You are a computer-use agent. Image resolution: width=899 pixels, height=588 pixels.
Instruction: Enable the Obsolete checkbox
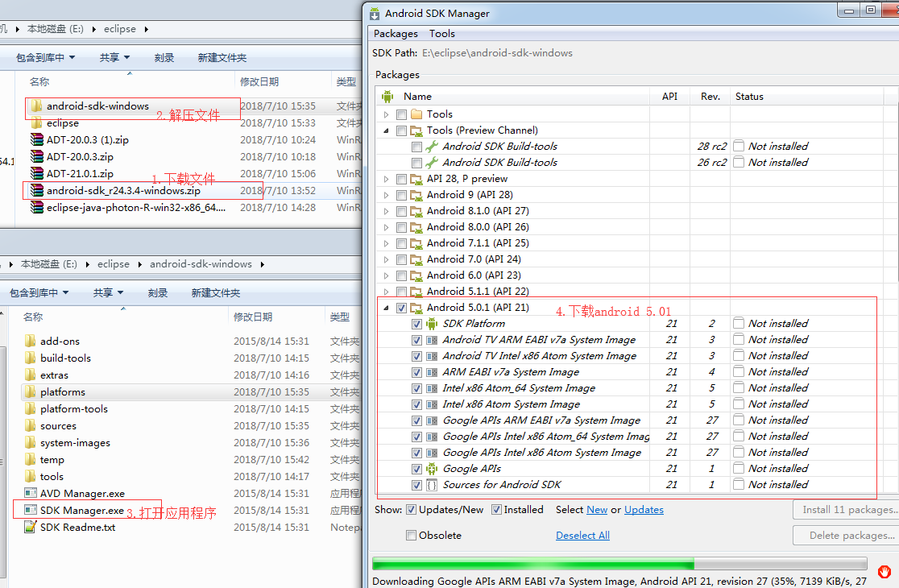point(411,536)
